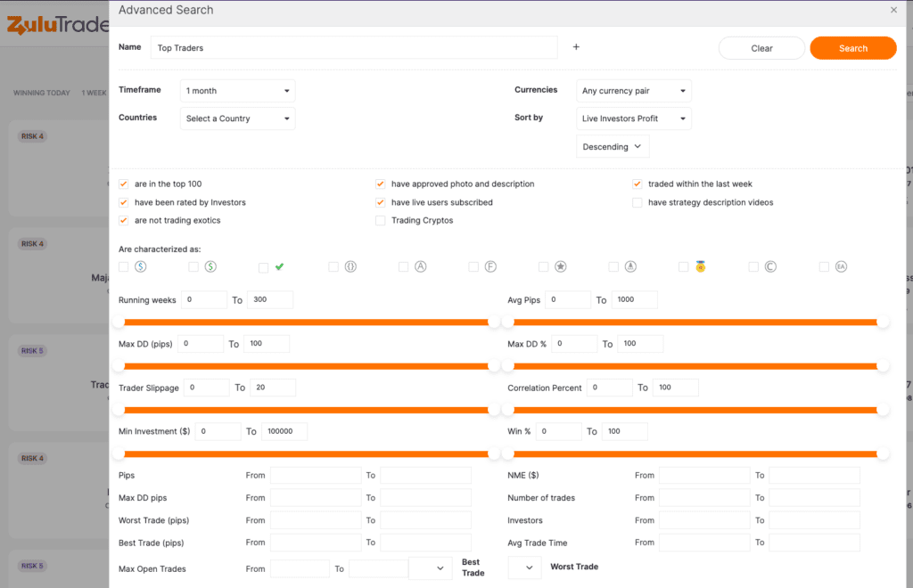913x588 pixels.
Task: Open the Timeframe dropdown showing 1 month
Action: [237, 91]
